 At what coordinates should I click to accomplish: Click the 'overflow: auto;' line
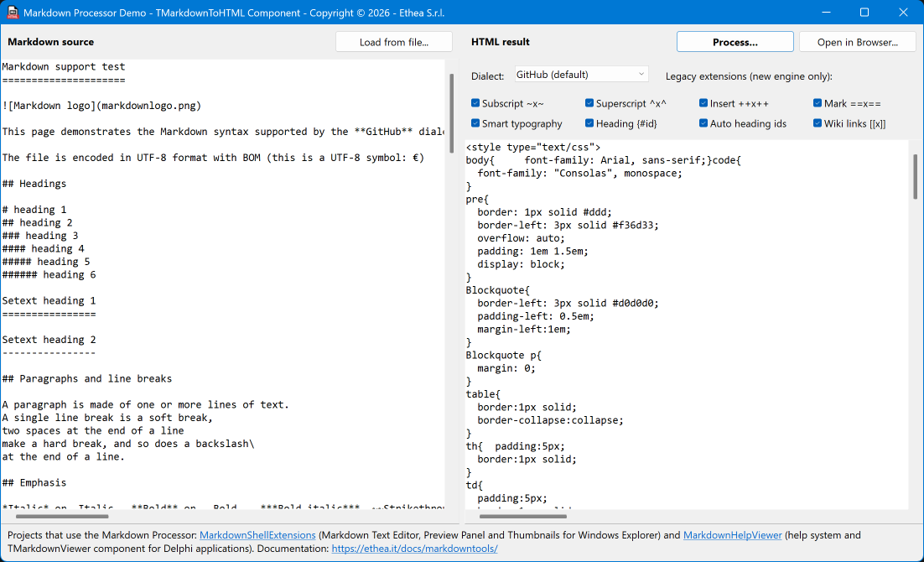click(x=521, y=237)
